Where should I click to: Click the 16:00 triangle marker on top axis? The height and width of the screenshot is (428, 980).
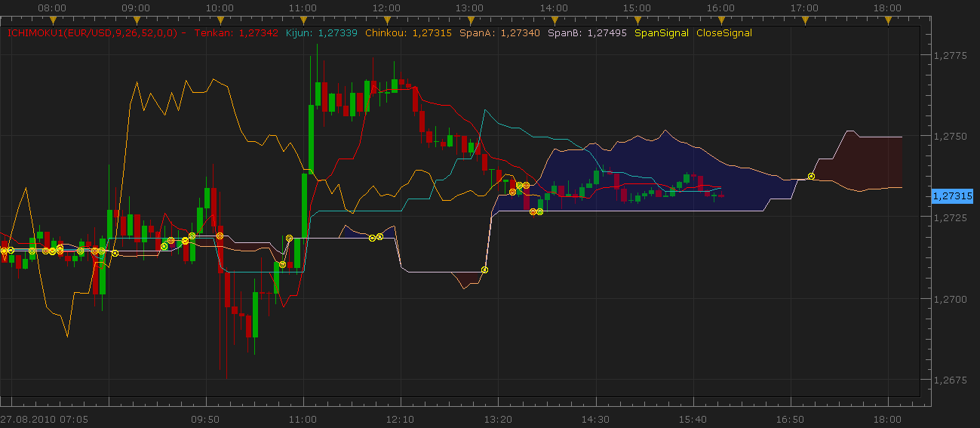pyautogui.click(x=721, y=20)
